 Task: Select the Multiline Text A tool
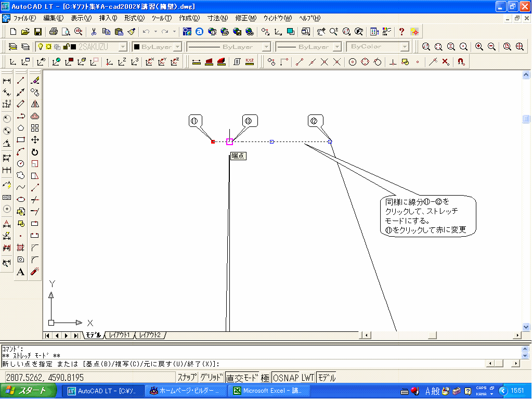(21, 272)
